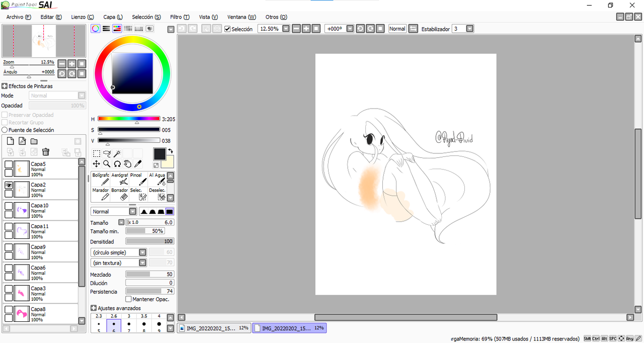Click the navigator canvas thumbnail
Screen dimensions: 644x343
(44, 41)
